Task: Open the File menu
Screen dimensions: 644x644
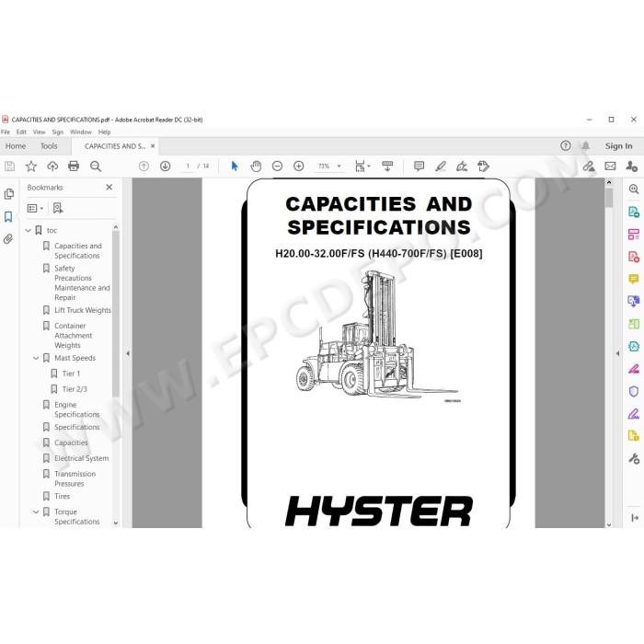Action: [x=6, y=132]
